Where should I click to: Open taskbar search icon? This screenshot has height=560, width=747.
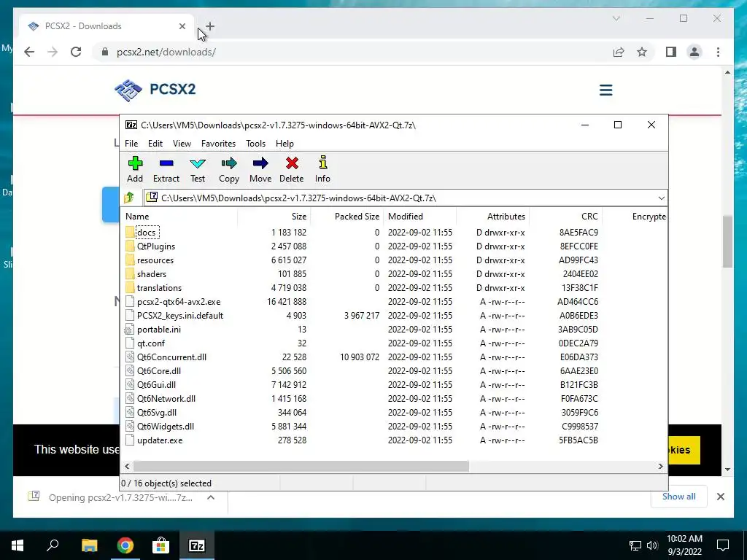click(53, 545)
